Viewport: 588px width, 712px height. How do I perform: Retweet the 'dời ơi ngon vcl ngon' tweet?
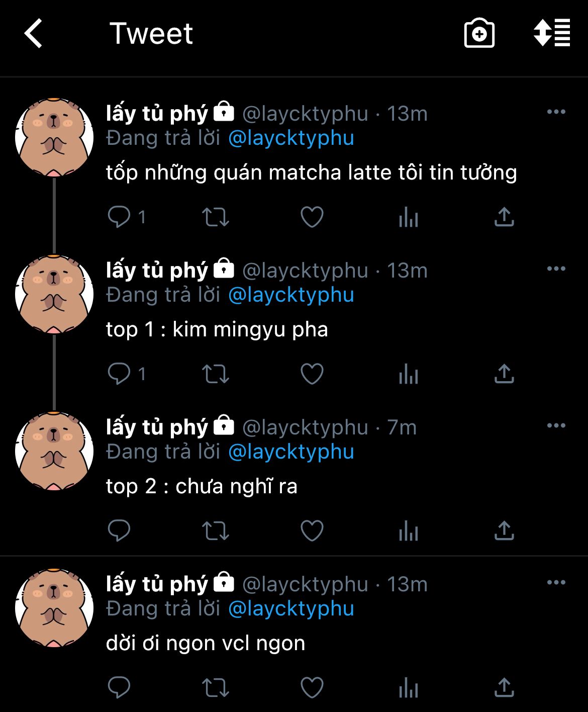tap(216, 688)
